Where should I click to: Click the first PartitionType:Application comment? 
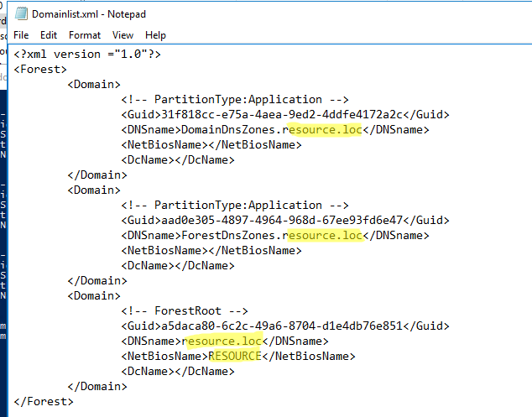(235, 100)
